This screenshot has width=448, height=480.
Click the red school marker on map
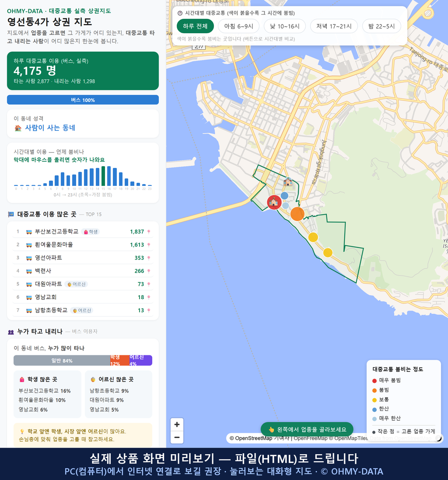[x=274, y=202]
